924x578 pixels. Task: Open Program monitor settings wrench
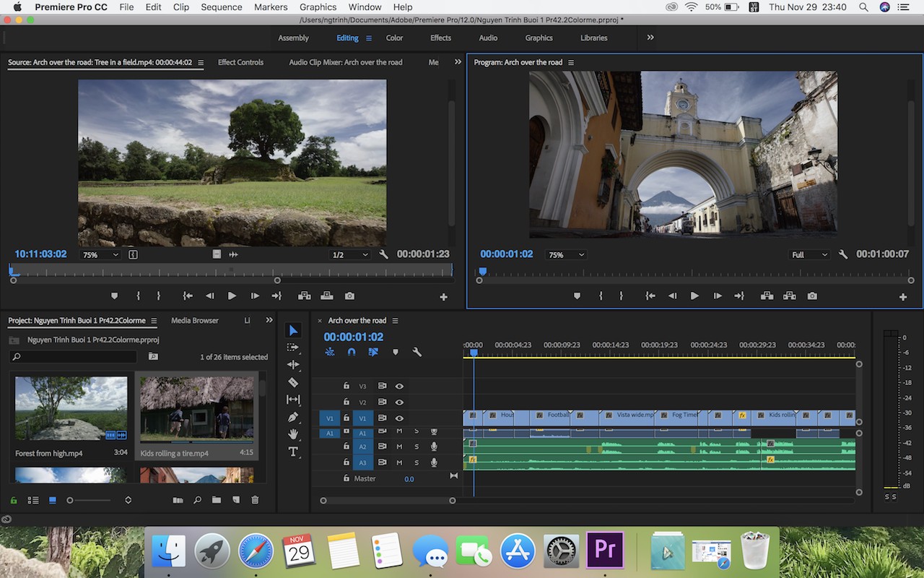[842, 254]
